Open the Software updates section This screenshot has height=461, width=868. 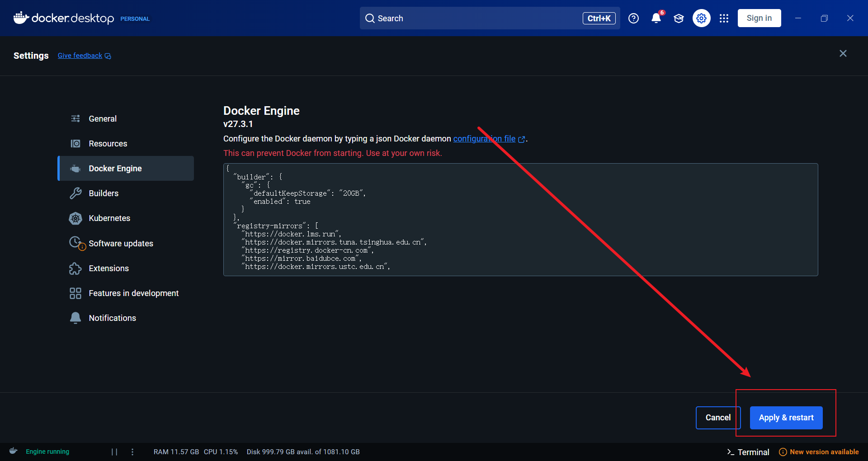(126, 243)
